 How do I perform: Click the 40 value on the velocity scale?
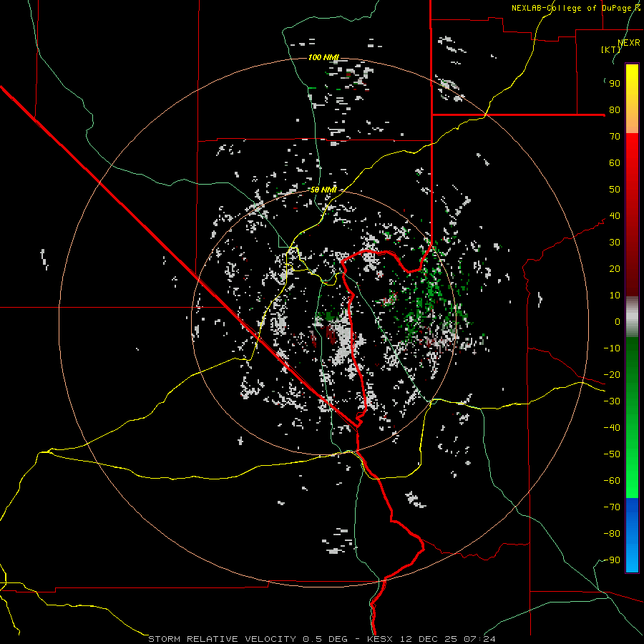click(x=615, y=216)
